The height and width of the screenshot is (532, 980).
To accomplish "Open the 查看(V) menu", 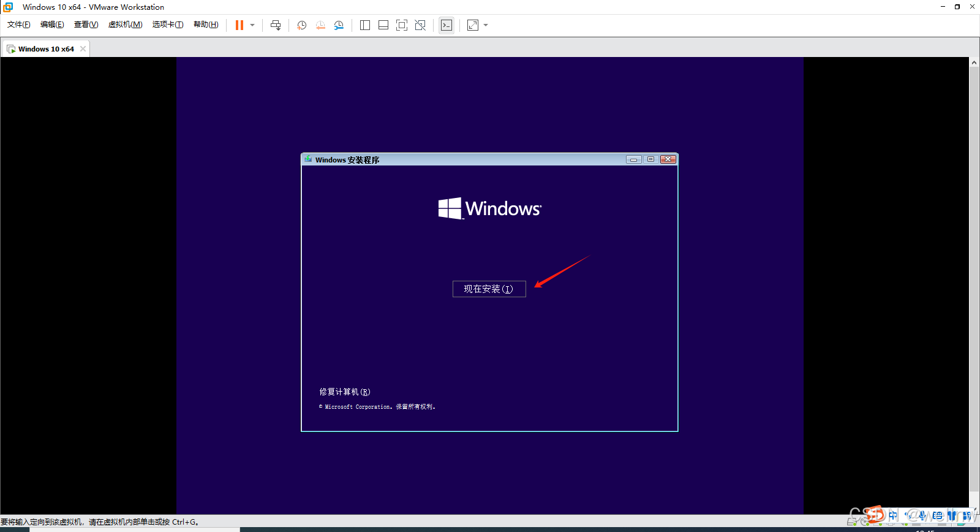I will 86,25.
